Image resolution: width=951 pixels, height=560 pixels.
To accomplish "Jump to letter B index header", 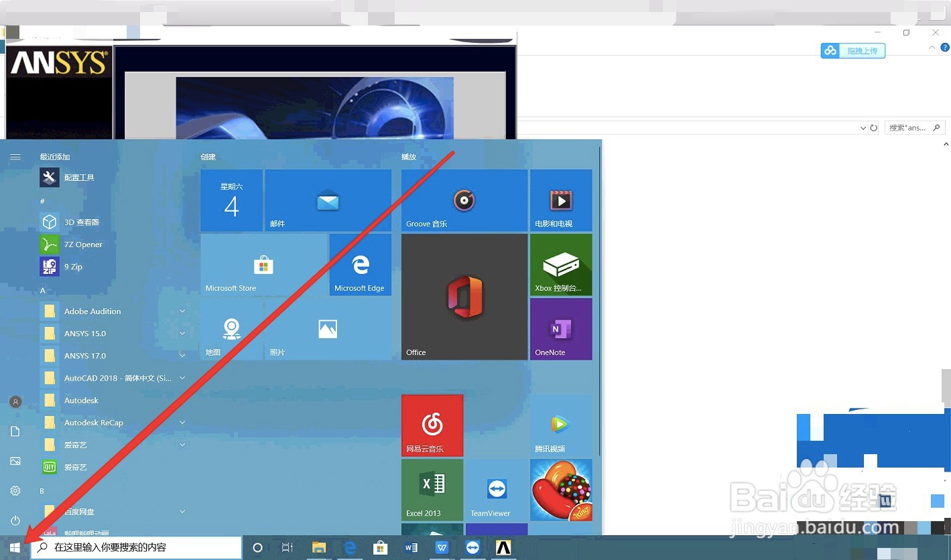I will [42, 491].
